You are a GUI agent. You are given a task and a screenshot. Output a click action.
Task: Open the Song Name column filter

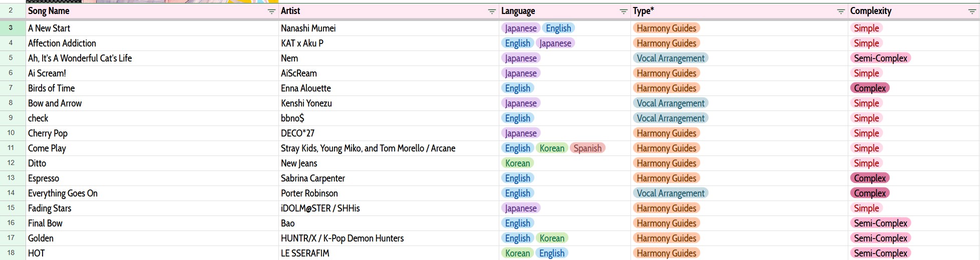(x=271, y=11)
